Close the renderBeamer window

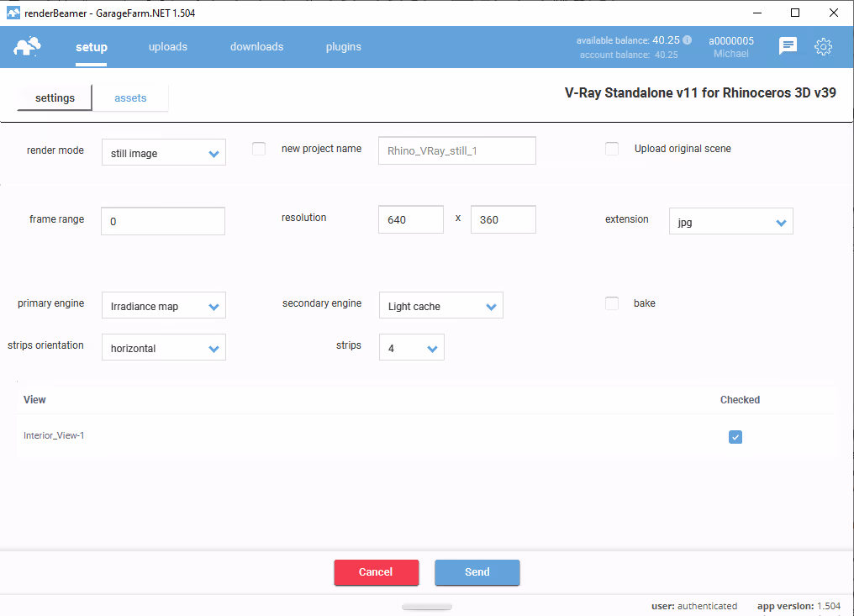tap(833, 13)
